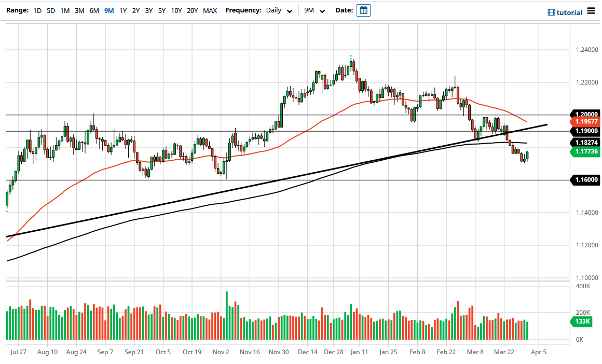Expand the chevron next to Daily
This screenshot has height=364, width=602.
pos(290,11)
